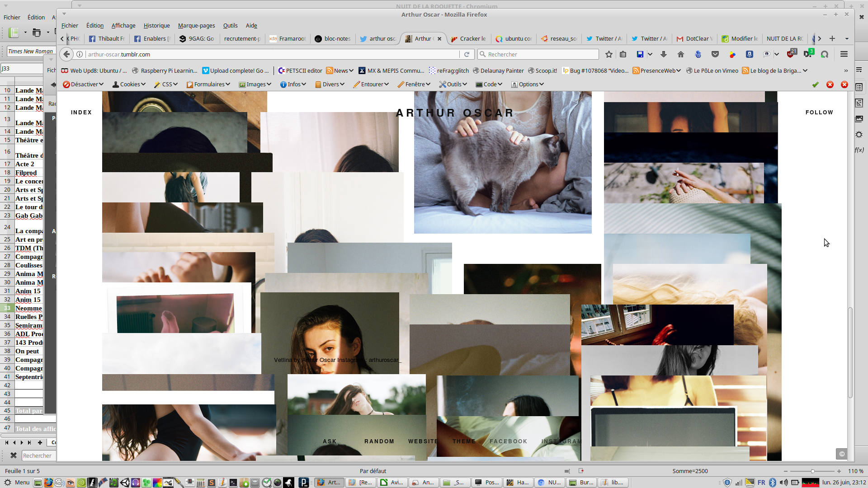Open the uBlock Origin shield icon
This screenshot has width=868, height=488.
790,54
